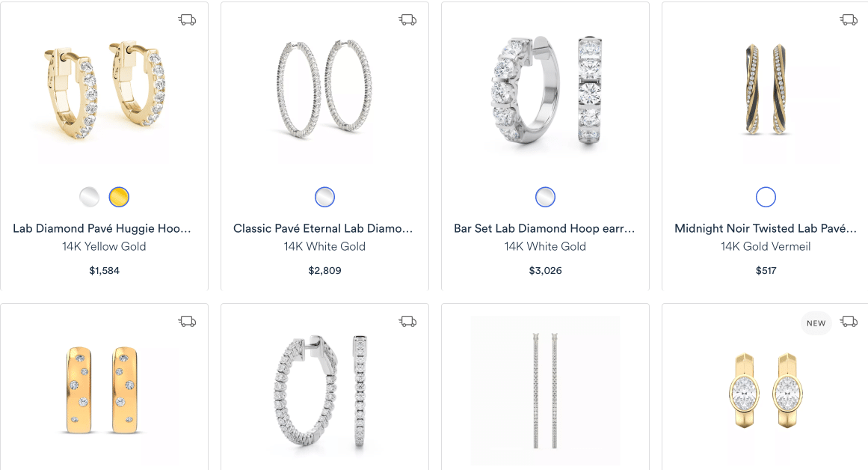The image size is (868, 470).
Task: Select the white gold swatch on the Classic Pavé card
Action: pyautogui.click(x=324, y=196)
